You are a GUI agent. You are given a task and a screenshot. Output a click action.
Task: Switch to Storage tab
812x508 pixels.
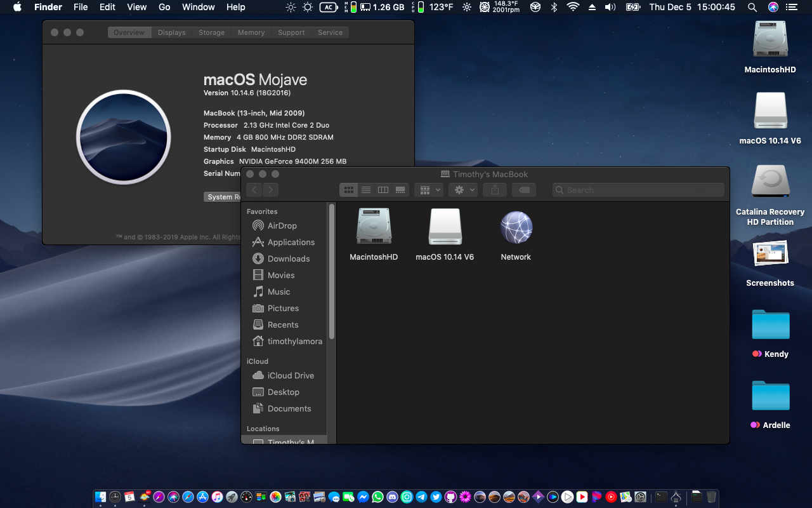click(211, 32)
